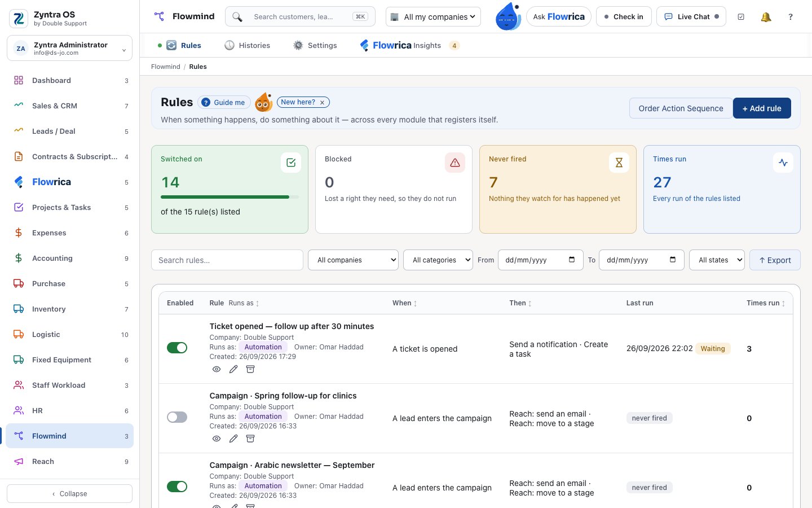Switch to the Histories tab
This screenshot has height=508, width=812.
(248, 45)
